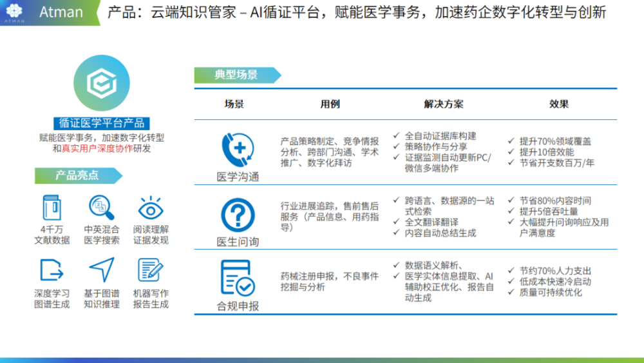Screen dimensions: 644x363
Task: Click the 典型场景 arrow banner
Action: tap(238, 75)
